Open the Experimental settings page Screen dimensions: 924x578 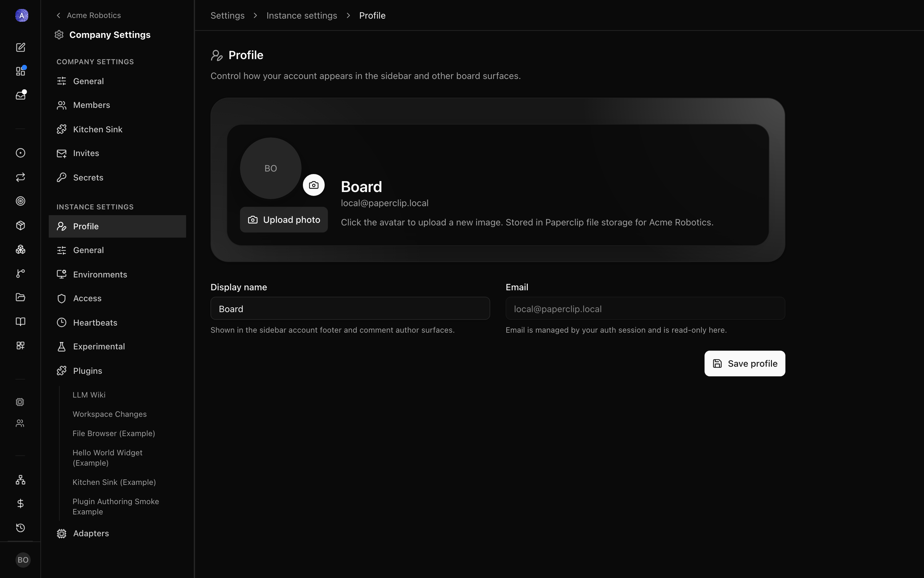(118, 346)
